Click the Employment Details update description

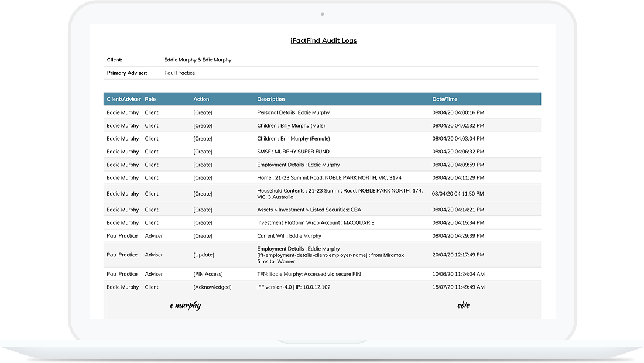click(331, 255)
